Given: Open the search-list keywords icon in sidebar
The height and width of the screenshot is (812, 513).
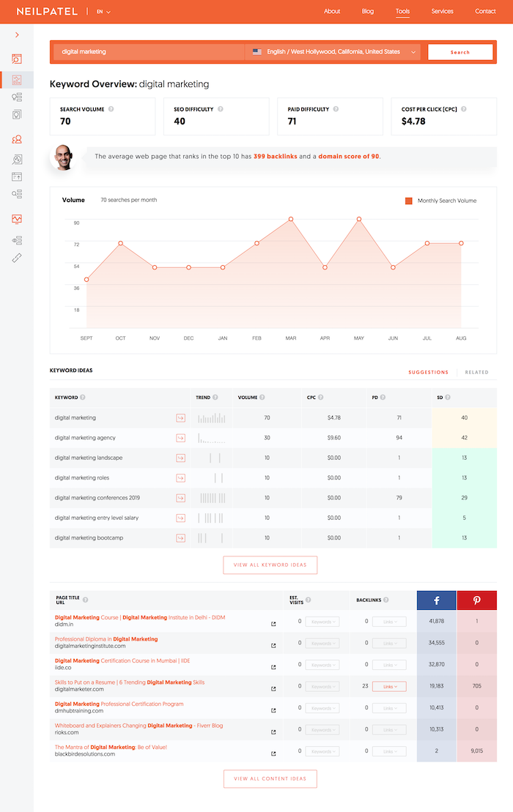Looking at the screenshot, I should click(x=17, y=194).
